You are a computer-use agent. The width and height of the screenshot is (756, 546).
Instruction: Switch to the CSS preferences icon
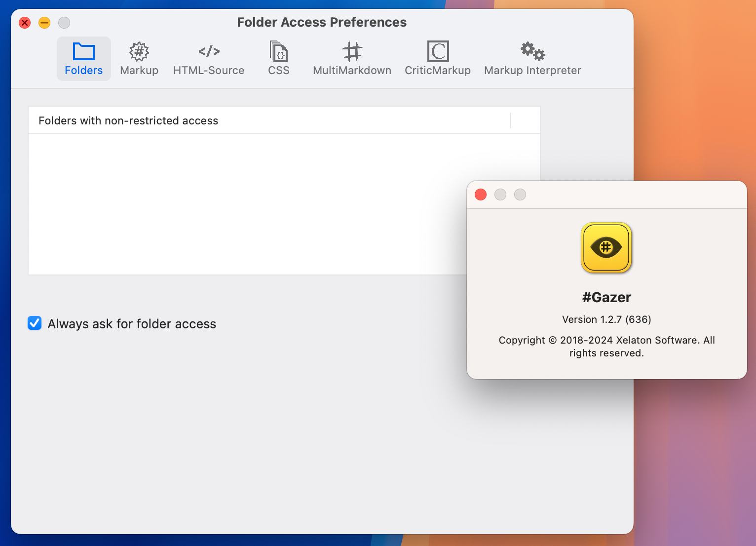278,58
